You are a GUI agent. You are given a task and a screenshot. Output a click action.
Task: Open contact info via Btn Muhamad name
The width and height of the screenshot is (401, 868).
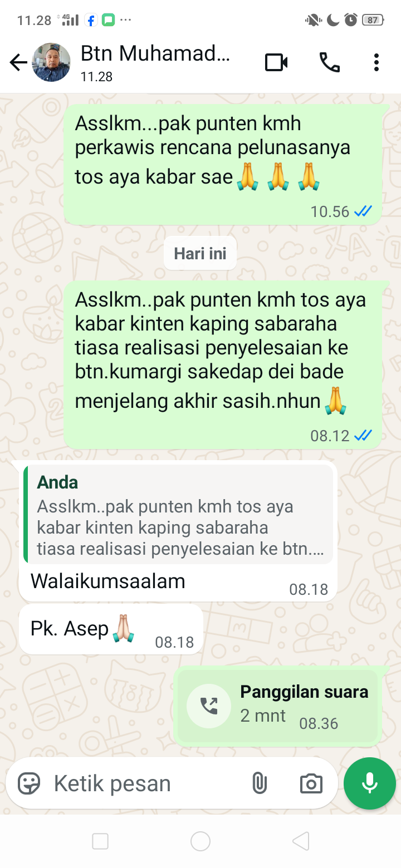[x=155, y=54]
